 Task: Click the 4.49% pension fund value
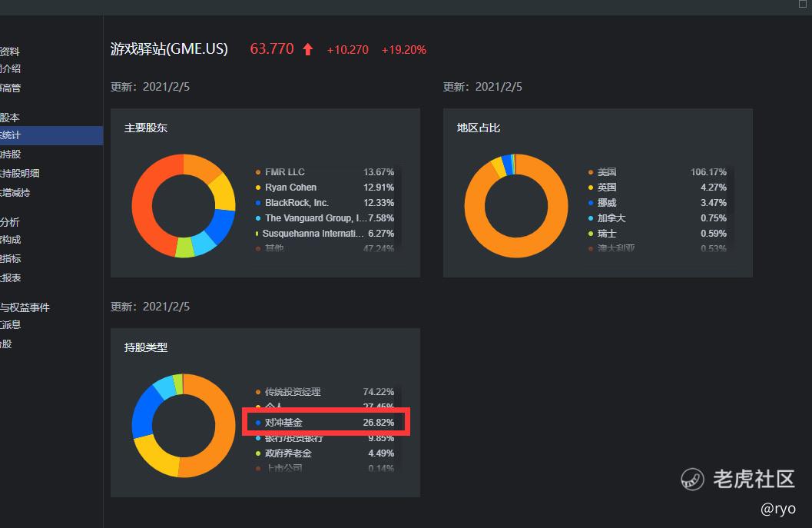point(381,453)
